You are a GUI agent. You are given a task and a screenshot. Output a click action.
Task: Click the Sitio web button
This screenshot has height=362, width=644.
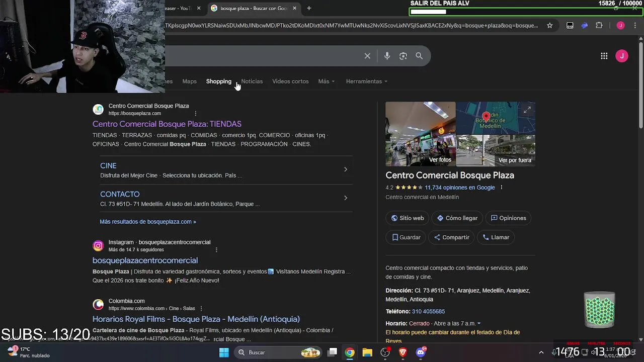(x=408, y=218)
